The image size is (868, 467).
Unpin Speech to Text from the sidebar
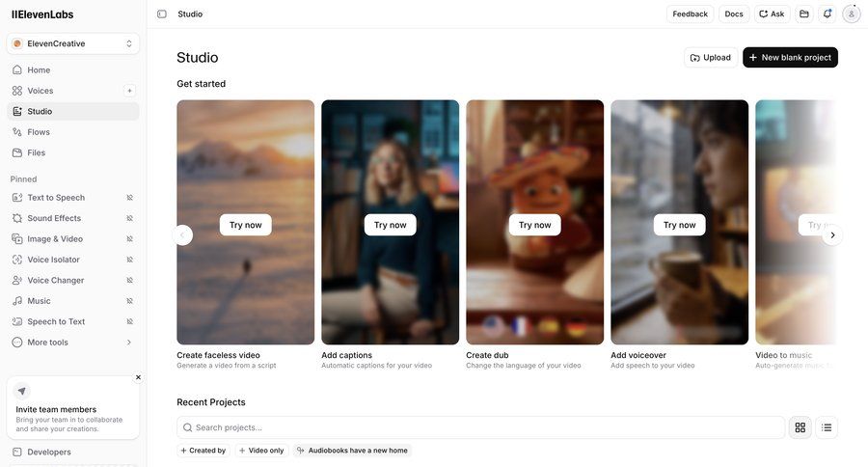[129, 321]
